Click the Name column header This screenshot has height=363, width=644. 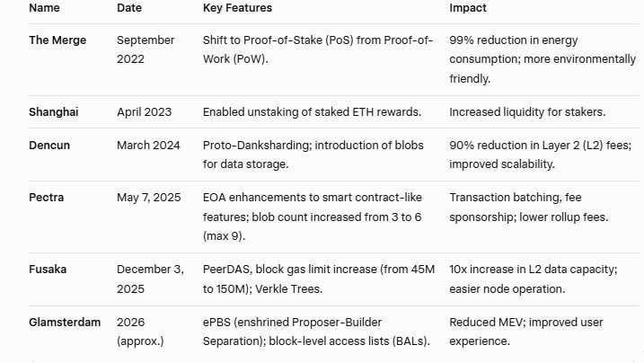[x=45, y=8]
